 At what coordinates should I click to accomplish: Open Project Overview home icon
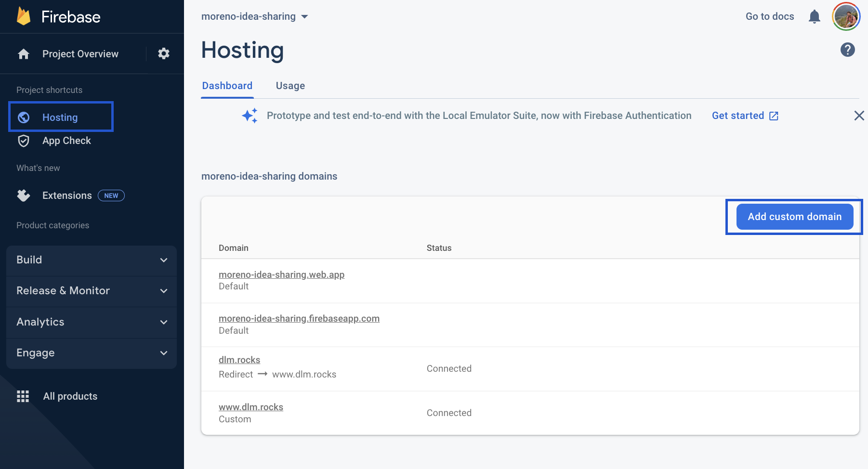[x=24, y=54]
